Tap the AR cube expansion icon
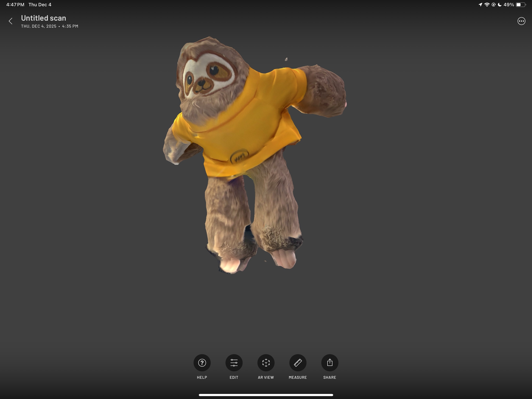This screenshot has height=399, width=532. click(266, 362)
